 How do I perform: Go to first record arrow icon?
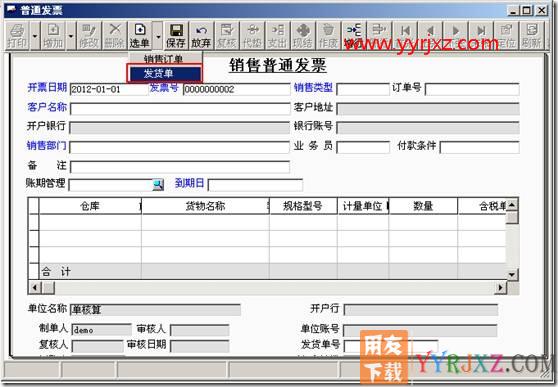coord(405,32)
